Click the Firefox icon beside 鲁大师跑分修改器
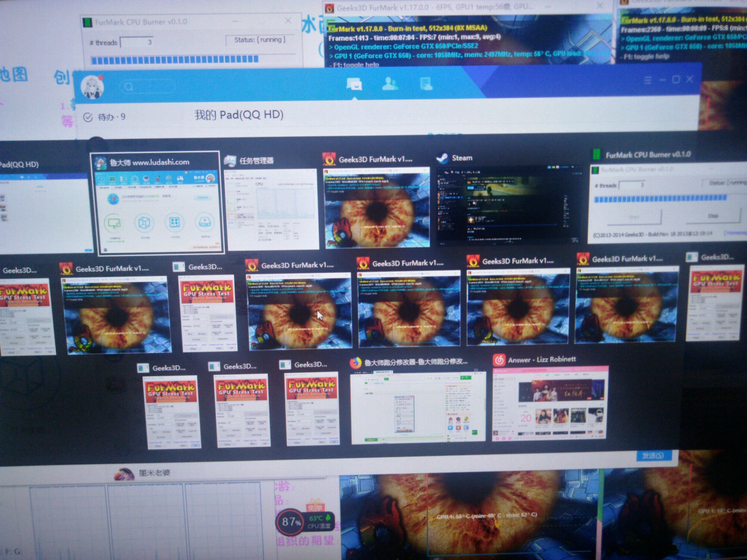This screenshot has width=747, height=560. click(x=356, y=362)
